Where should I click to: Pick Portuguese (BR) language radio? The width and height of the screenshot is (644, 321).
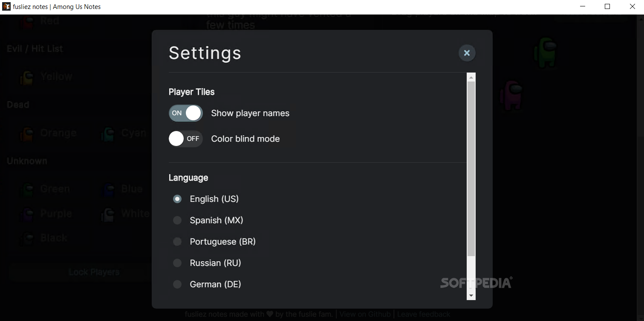tap(177, 242)
